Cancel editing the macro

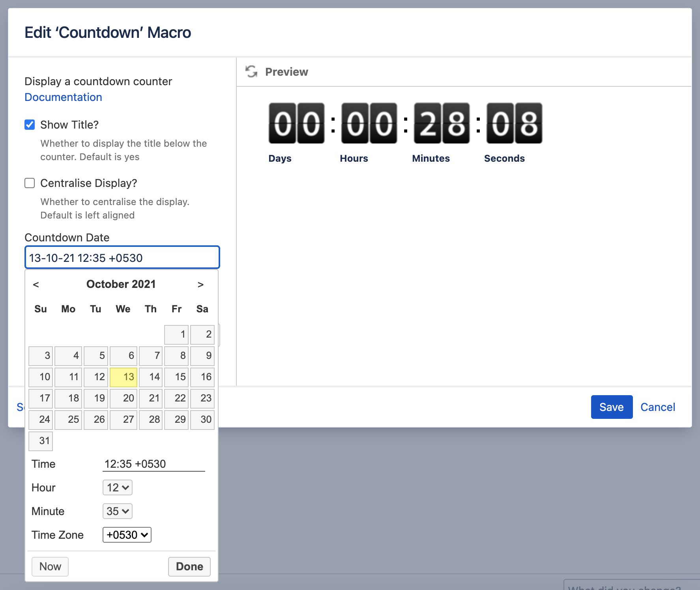tap(657, 407)
